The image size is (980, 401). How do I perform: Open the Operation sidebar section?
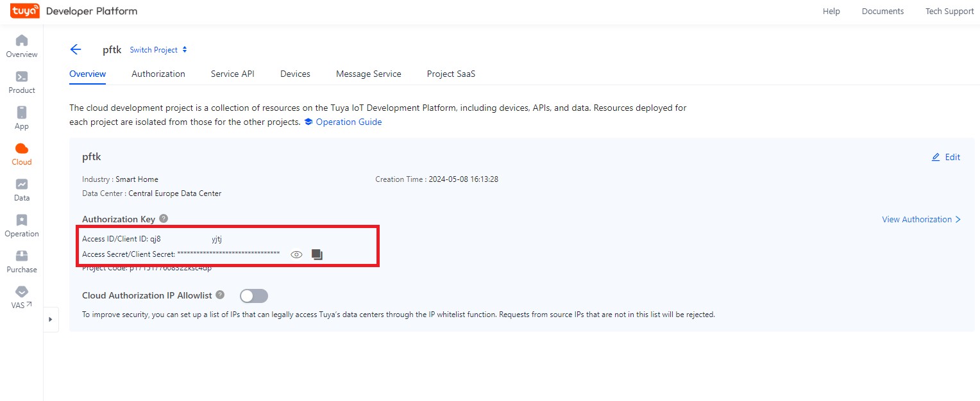[22, 220]
